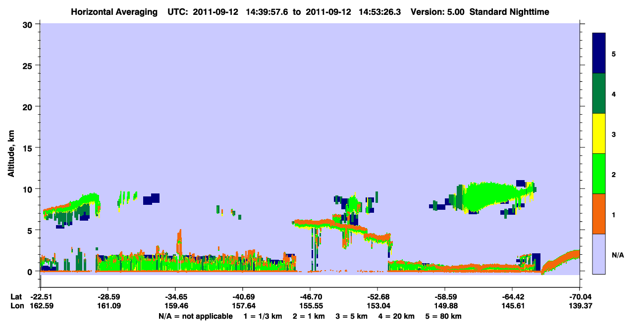Click the y-axis tick label 10
Image resolution: width=644 pixels, height=330 pixels.
tap(29, 189)
